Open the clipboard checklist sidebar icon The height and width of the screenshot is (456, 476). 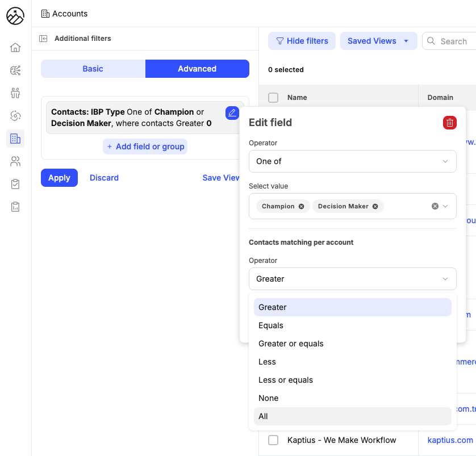(15, 184)
